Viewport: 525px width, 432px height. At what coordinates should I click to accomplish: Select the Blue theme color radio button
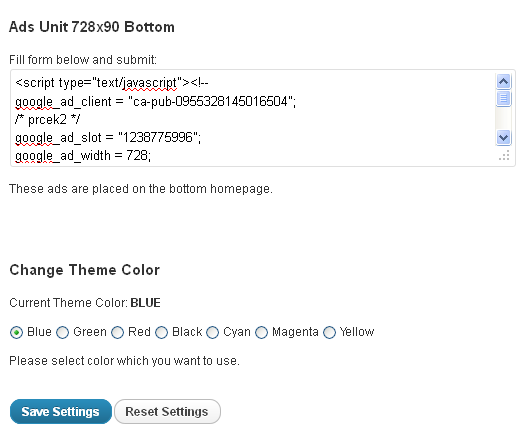tap(16, 333)
